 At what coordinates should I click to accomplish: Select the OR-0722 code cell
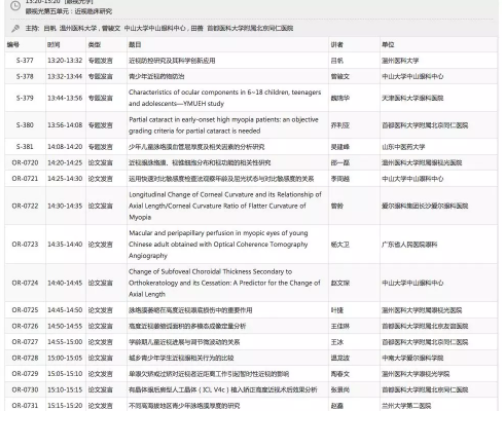pyautogui.click(x=25, y=206)
